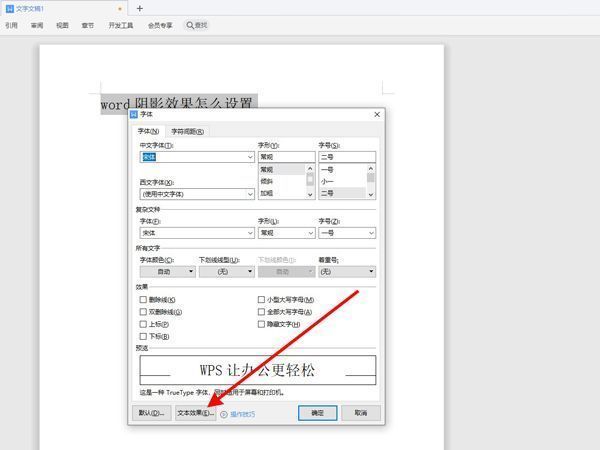Toggle the 上标 checkbox
600x450 pixels.
point(143,324)
